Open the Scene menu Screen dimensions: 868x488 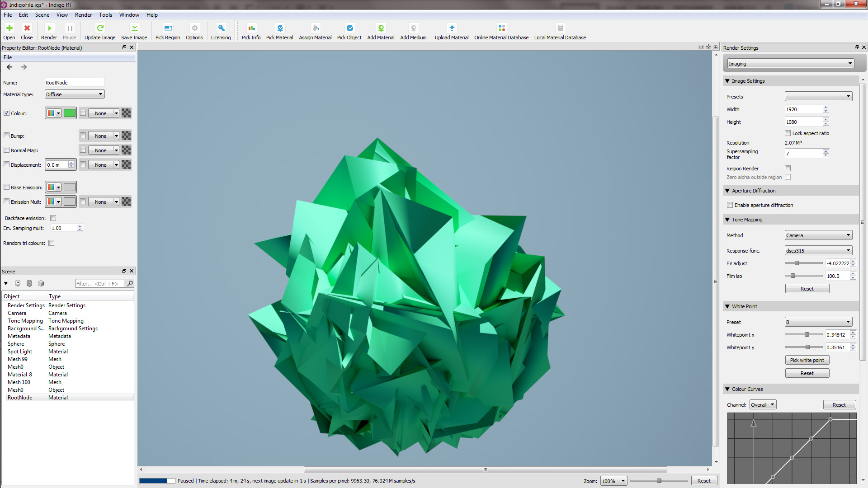[x=42, y=15]
